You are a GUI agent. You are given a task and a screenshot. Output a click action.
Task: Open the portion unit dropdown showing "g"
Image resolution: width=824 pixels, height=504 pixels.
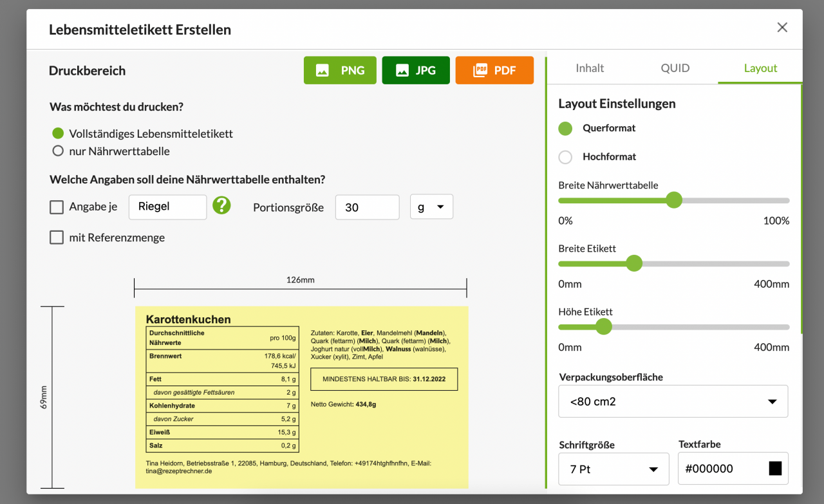tap(431, 207)
